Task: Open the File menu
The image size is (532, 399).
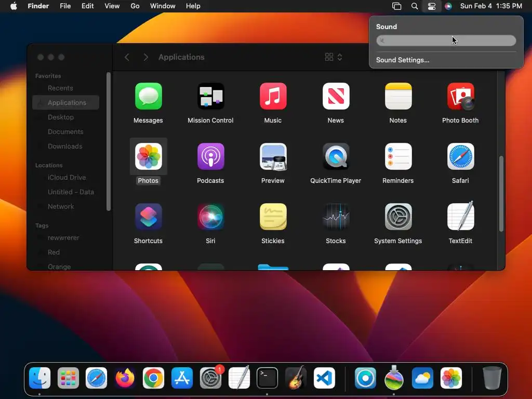Action: coord(65,6)
